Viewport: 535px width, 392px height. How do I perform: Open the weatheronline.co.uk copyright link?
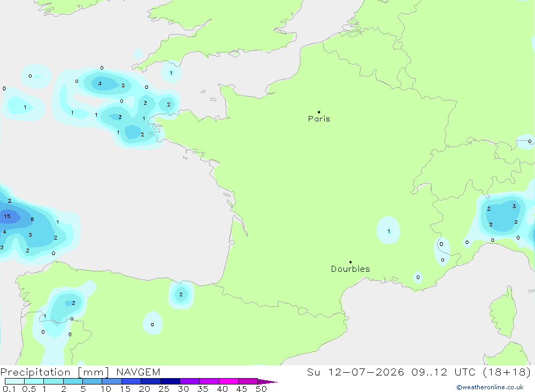(490, 387)
